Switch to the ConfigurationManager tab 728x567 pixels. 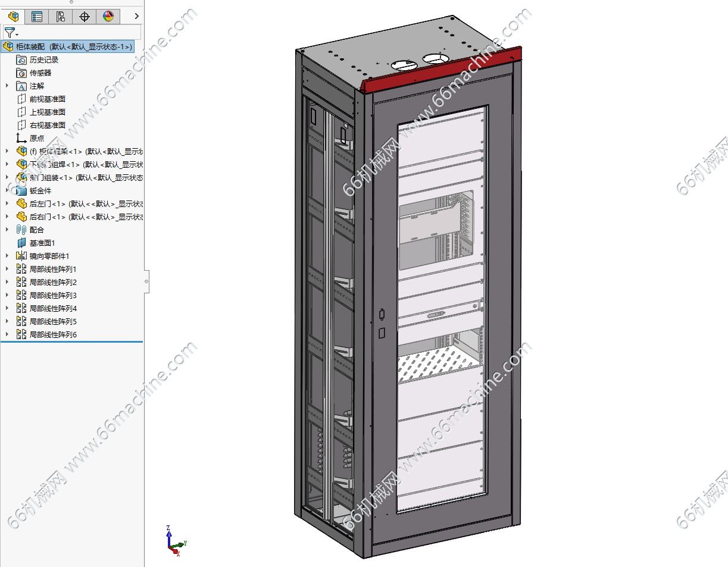(x=61, y=17)
